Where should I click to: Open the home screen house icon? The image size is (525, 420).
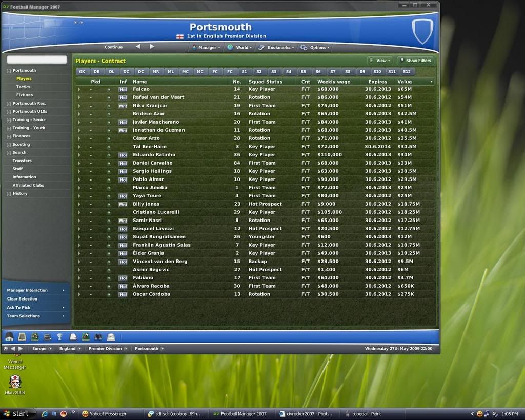click(x=9, y=336)
